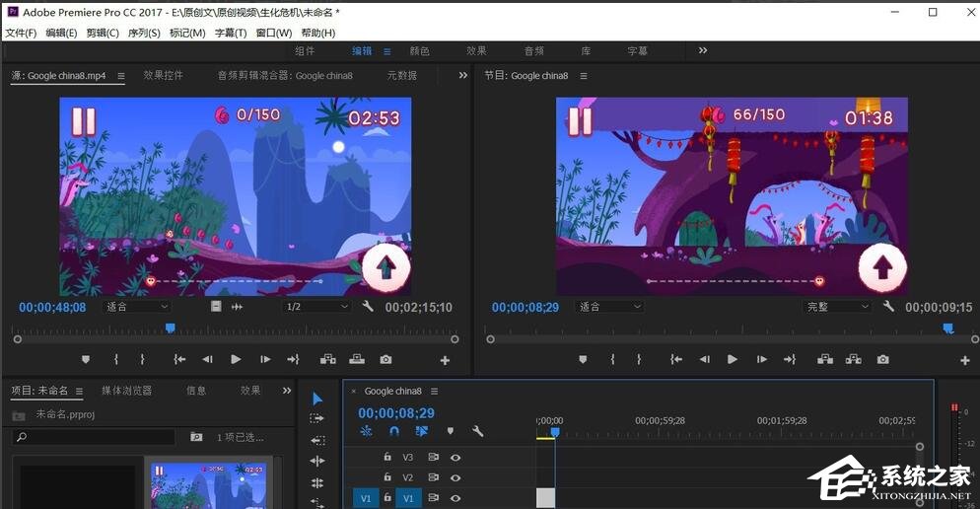The image size is (980, 509).
Task: Switch to the 颜色 workspace
Action: (x=419, y=51)
